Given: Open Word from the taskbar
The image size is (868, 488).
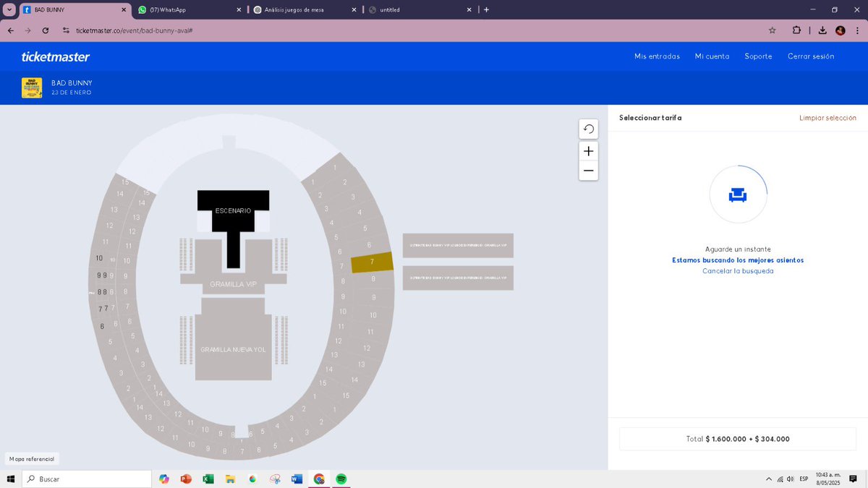Looking at the screenshot, I should pos(297,479).
